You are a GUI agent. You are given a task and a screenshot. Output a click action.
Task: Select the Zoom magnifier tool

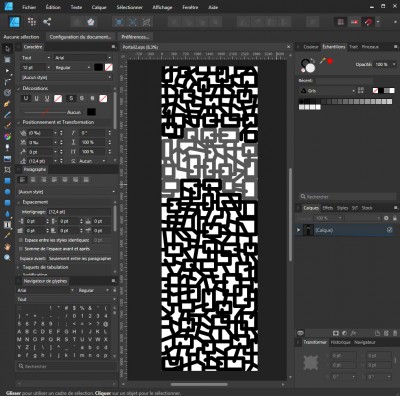[7, 258]
